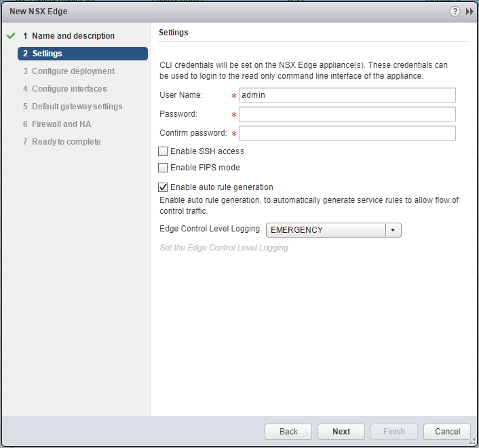Click the Back button

[x=288, y=432]
